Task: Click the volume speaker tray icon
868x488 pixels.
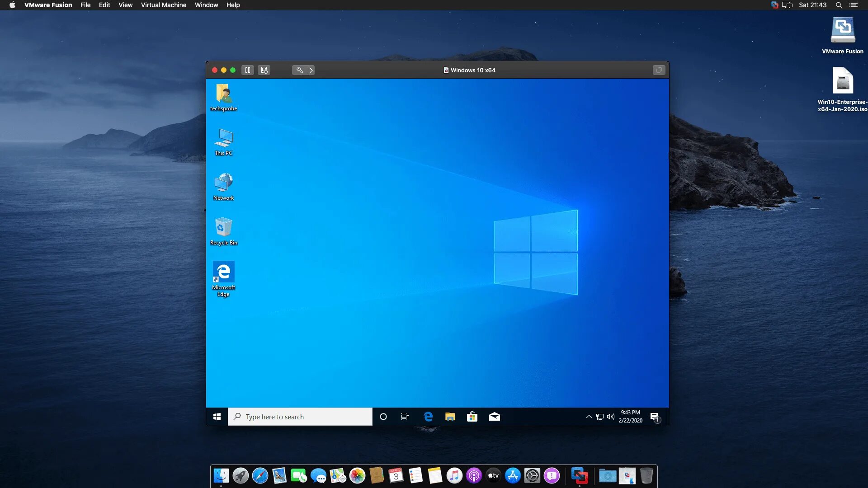Action: click(x=611, y=417)
